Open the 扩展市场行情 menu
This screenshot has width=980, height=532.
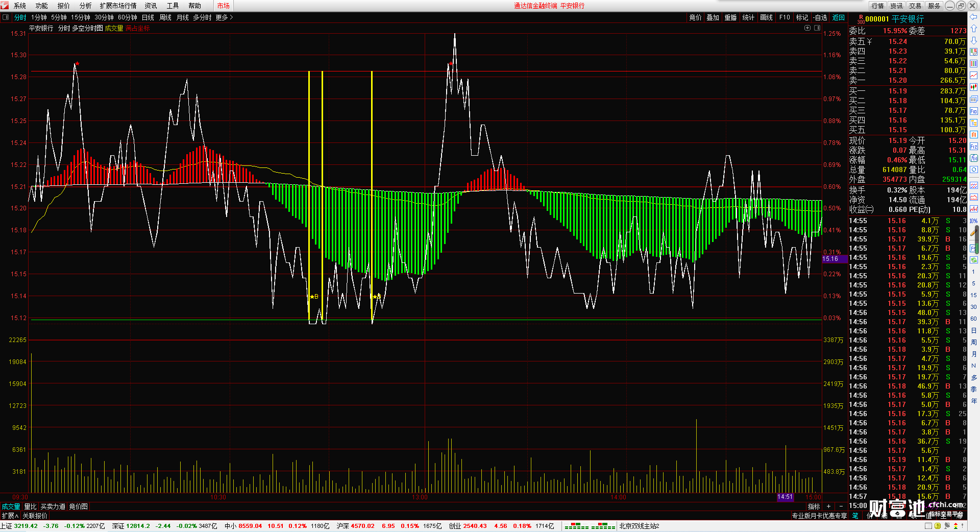point(118,6)
